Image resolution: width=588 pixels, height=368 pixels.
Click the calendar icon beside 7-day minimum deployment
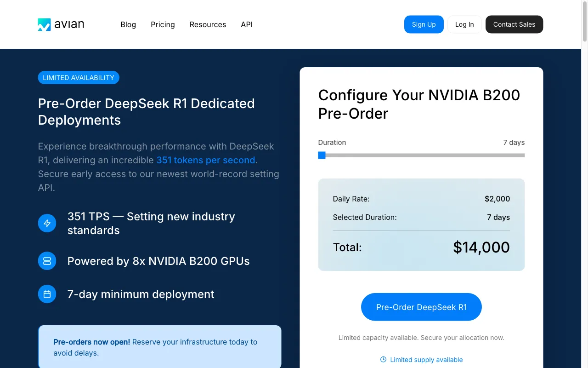(x=47, y=294)
